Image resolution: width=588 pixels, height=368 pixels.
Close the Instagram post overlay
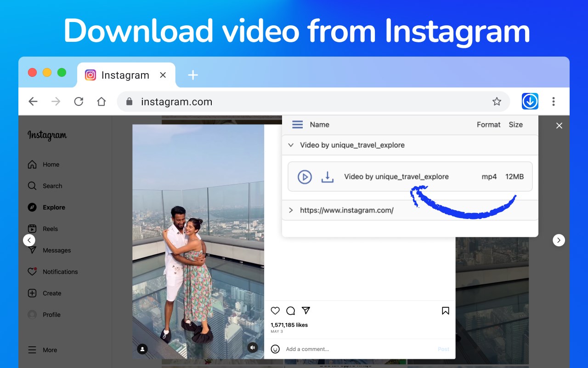(559, 126)
